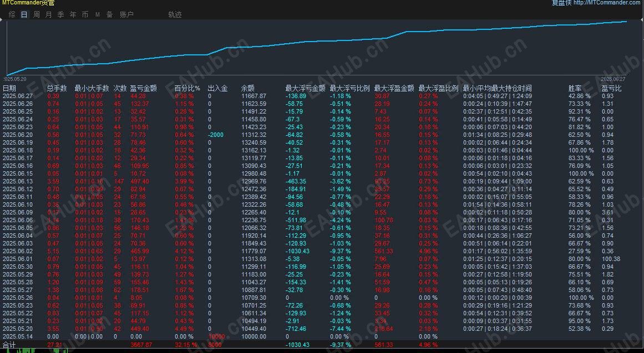Select the 2025.05.26 date row

coord(18,298)
